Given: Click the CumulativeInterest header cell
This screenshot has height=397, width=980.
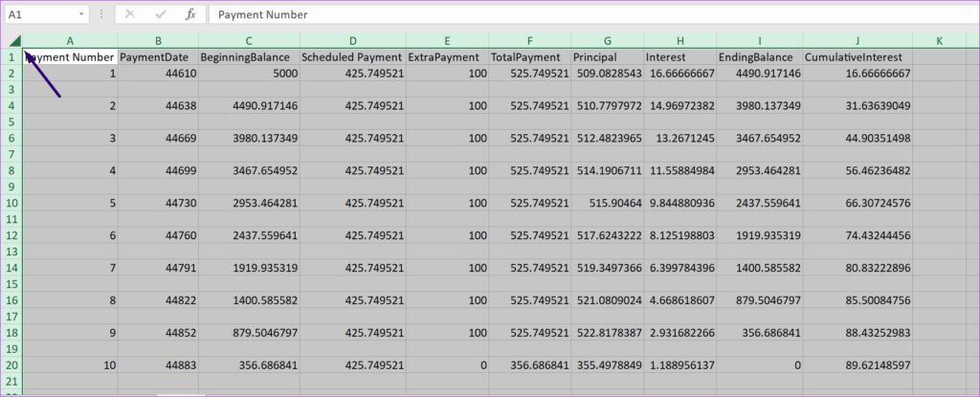Looking at the screenshot, I should pyautogui.click(x=857, y=57).
